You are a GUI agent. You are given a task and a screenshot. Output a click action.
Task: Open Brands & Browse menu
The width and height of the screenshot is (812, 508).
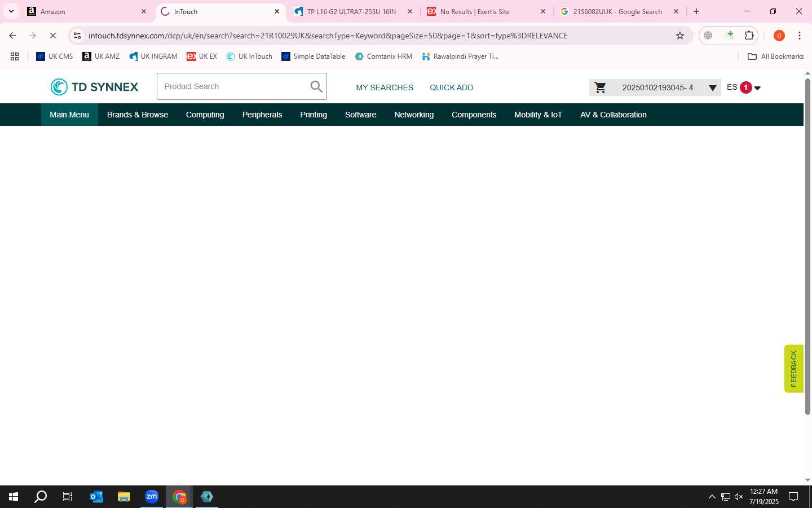pyautogui.click(x=138, y=115)
